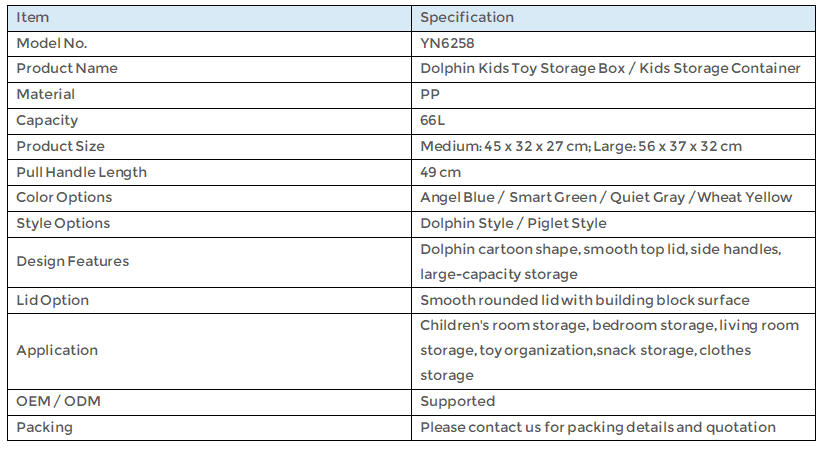Viewport: 820px width, 453px height.
Task: Select the Product Name label cell
Action: 209,69
